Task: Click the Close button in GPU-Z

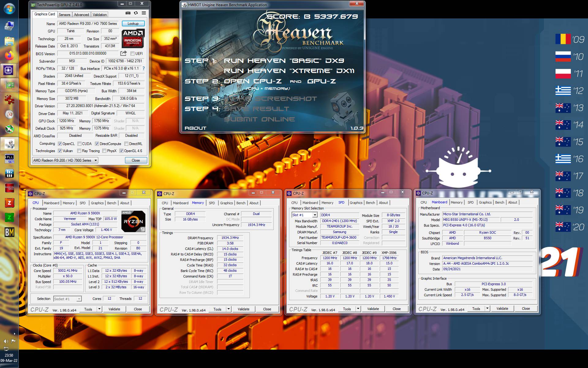Action: pos(136,160)
